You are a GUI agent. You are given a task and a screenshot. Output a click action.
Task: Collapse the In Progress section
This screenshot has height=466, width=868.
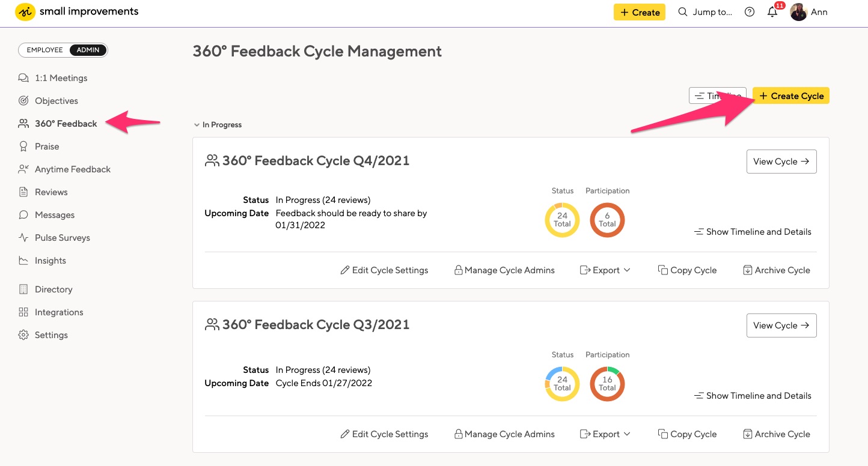(x=197, y=124)
